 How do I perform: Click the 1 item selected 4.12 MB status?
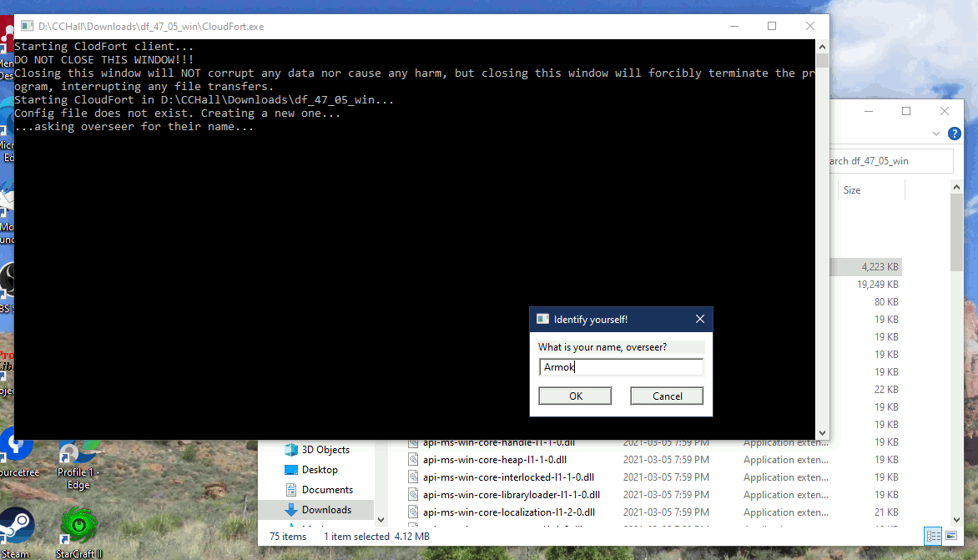[x=376, y=537]
